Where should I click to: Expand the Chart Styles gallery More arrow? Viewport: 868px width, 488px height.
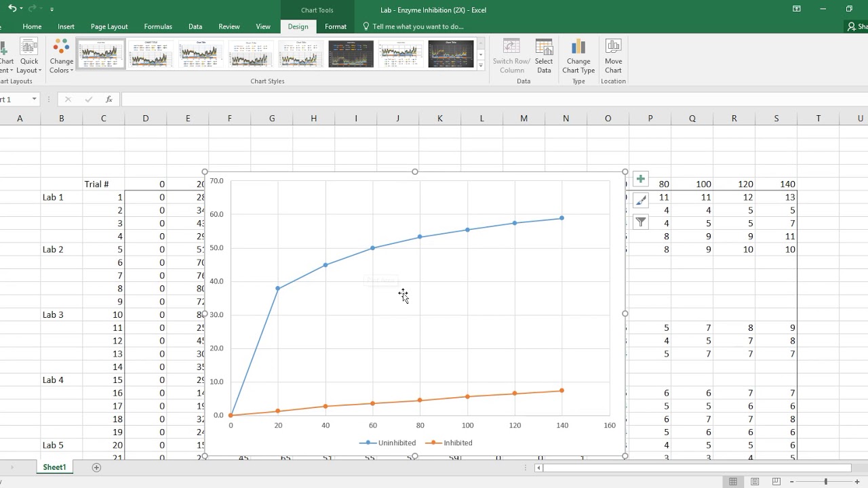[x=481, y=66]
